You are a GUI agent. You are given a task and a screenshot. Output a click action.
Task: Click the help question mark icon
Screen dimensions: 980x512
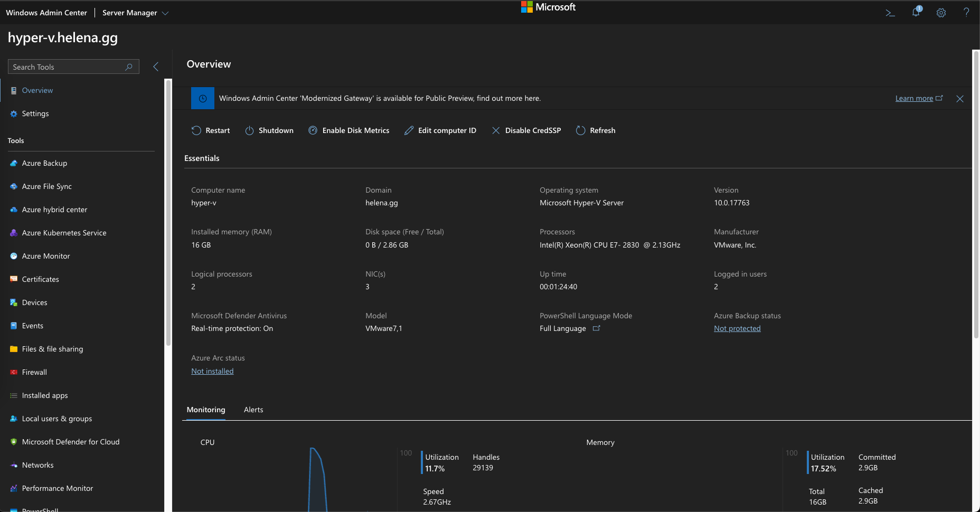(x=966, y=13)
